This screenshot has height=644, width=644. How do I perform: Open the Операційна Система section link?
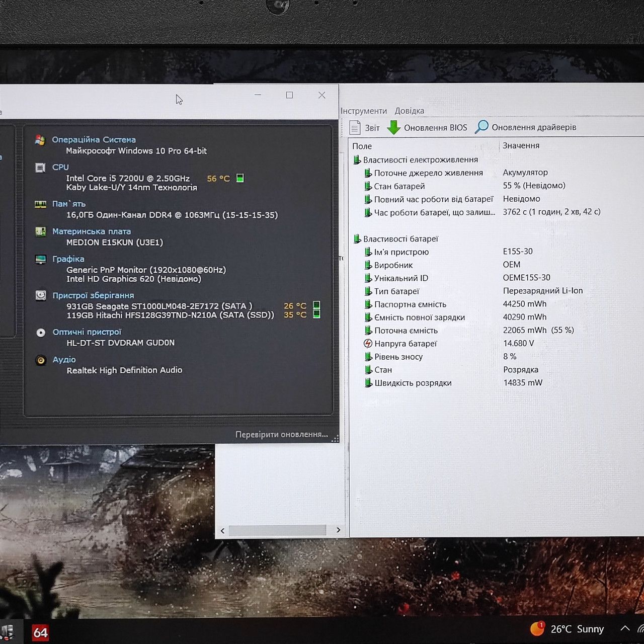click(94, 140)
